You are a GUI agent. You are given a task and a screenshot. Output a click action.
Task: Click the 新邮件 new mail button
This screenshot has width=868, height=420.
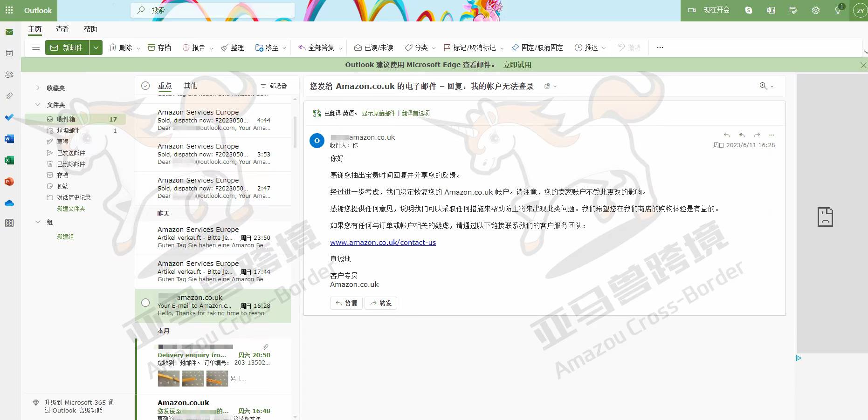point(67,47)
